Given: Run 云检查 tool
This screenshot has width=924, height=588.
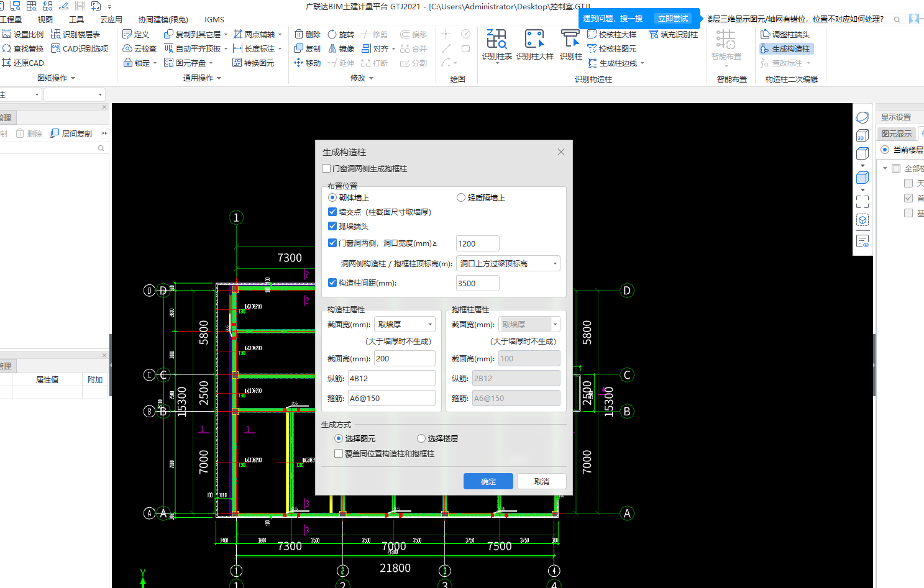Looking at the screenshot, I should [x=140, y=48].
